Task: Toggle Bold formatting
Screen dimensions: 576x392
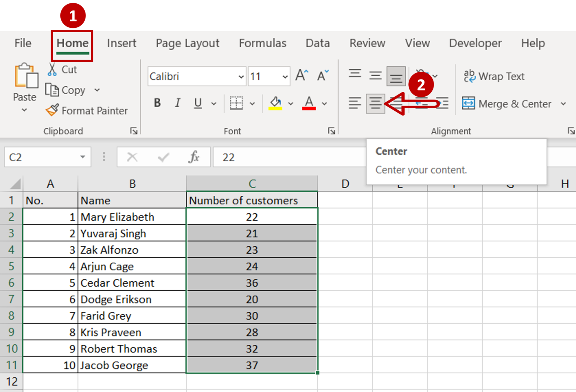Action: click(157, 103)
